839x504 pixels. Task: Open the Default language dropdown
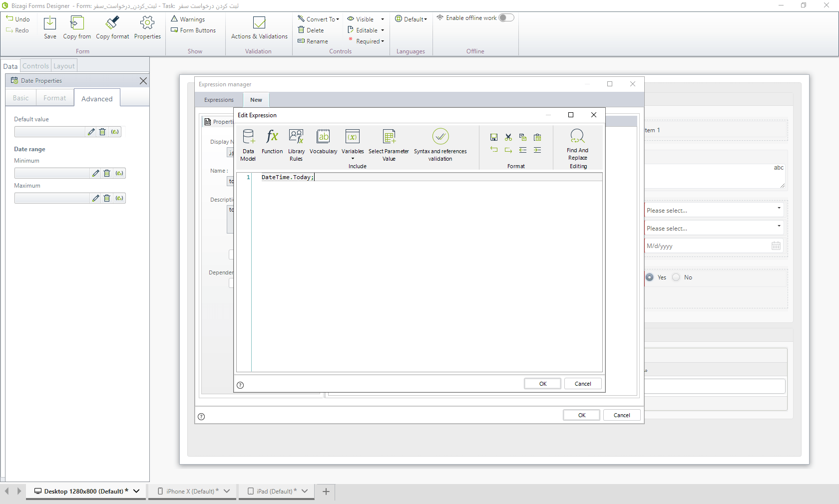pos(411,19)
